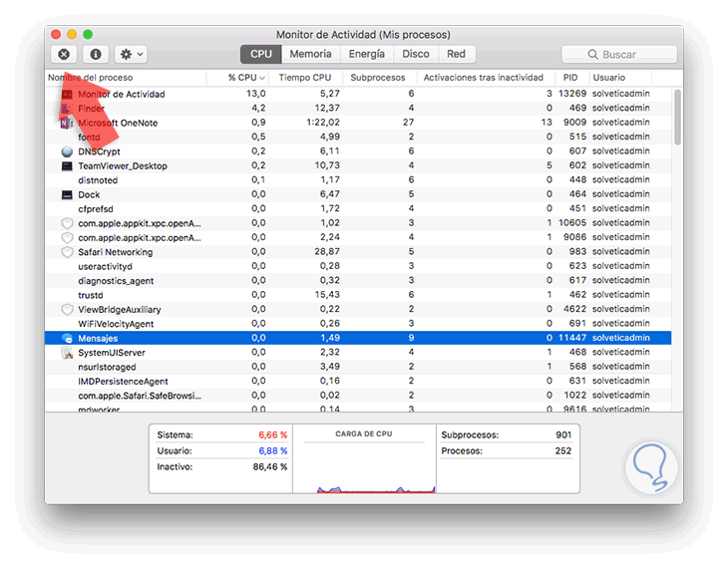Viewport: 728px width, 568px height.
Task: Focus the Buscar search field
Action: (x=619, y=54)
